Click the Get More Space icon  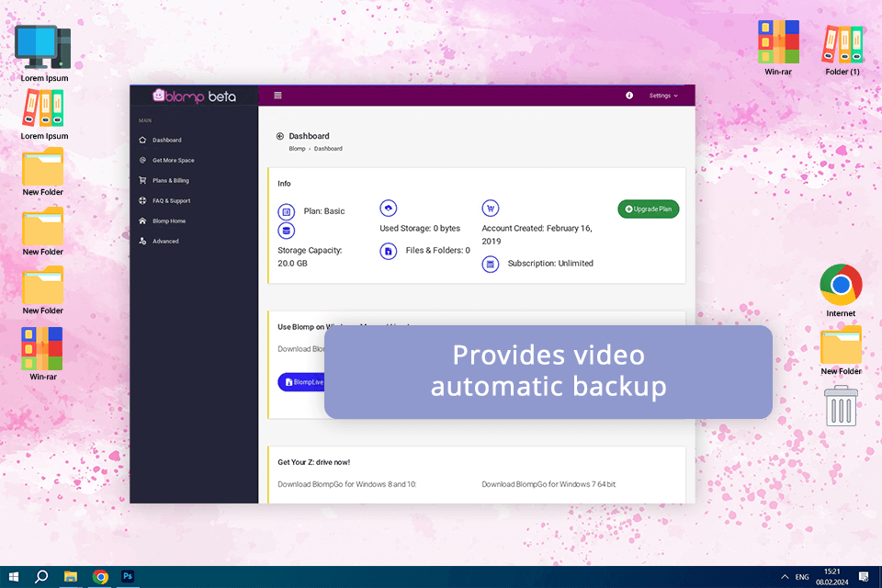click(142, 160)
